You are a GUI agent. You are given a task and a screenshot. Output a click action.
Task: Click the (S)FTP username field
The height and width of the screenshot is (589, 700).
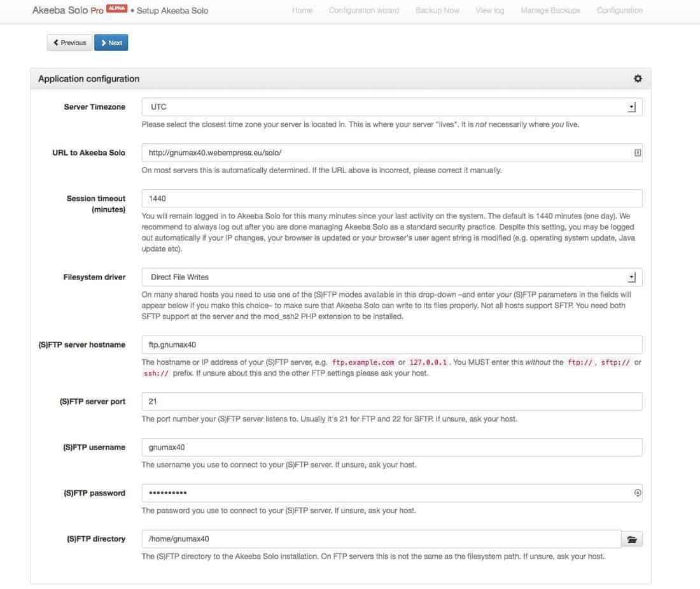pos(392,448)
